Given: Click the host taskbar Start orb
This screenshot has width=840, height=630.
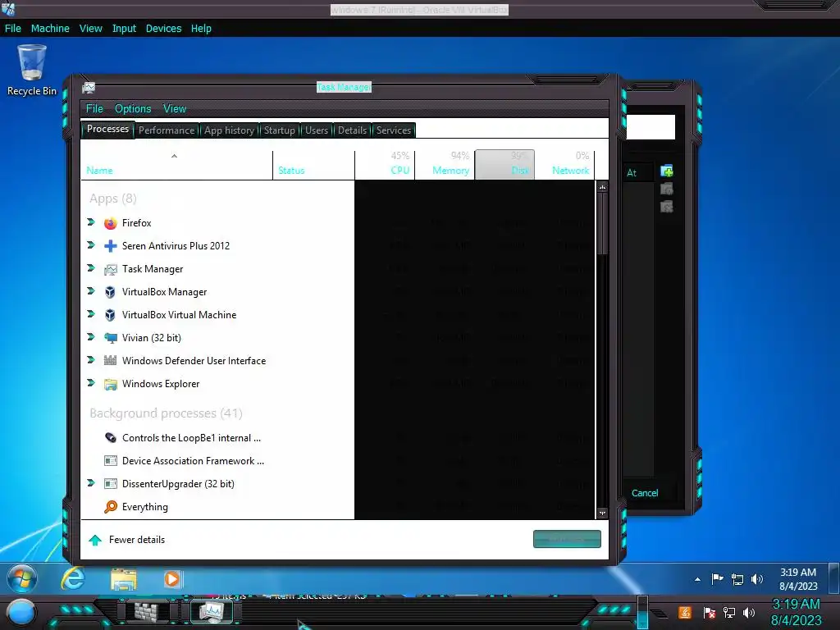Looking at the screenshot, I should pos(21,612).
